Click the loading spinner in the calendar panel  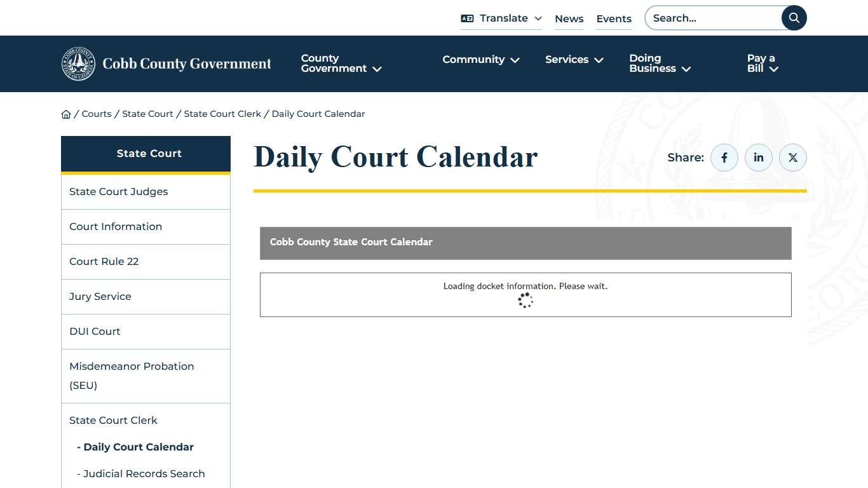526,300
